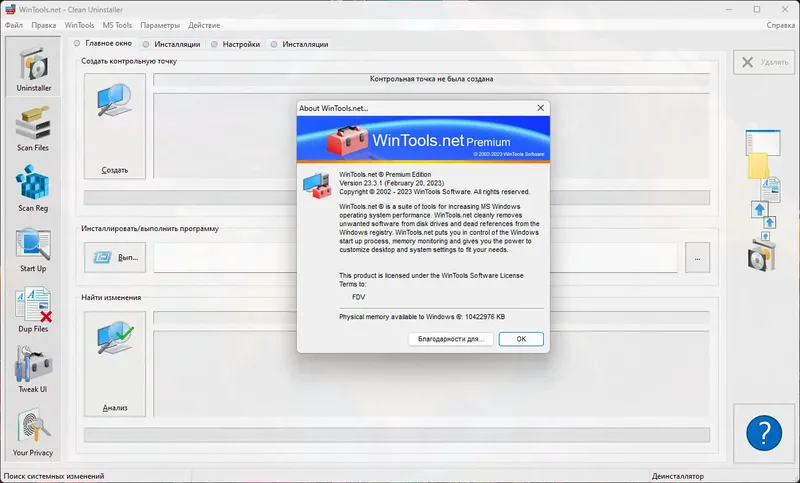
Task: Click the install process illustration on right
Action: point(763,200)
